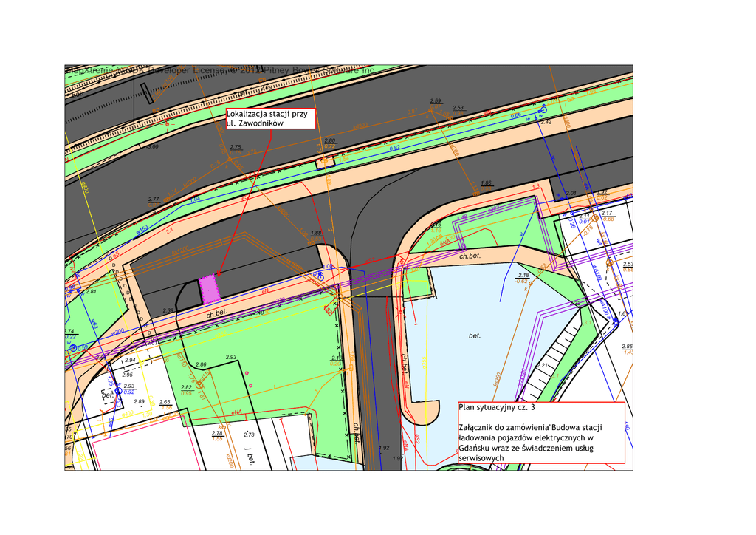Click the blue pipe label 'w150'

click(142, 230)
